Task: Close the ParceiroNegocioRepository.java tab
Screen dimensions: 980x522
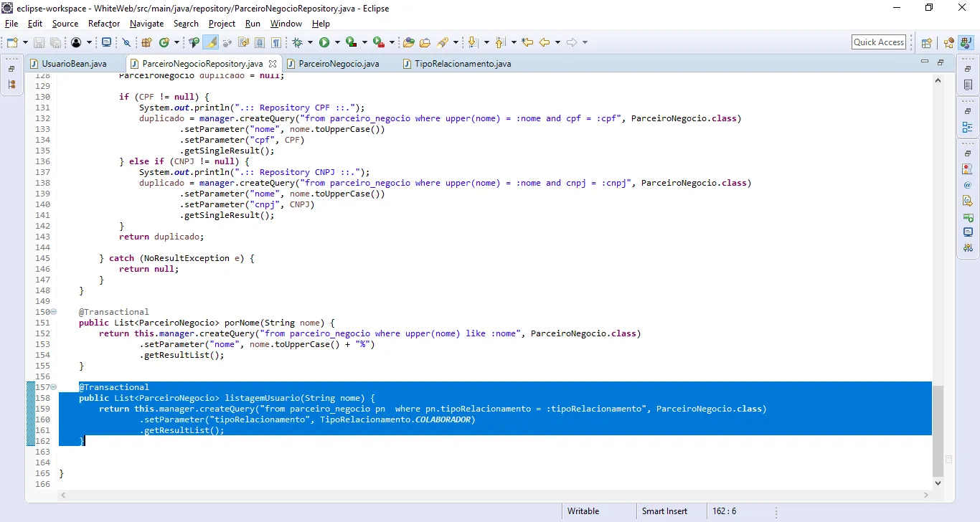Action: 273,64
